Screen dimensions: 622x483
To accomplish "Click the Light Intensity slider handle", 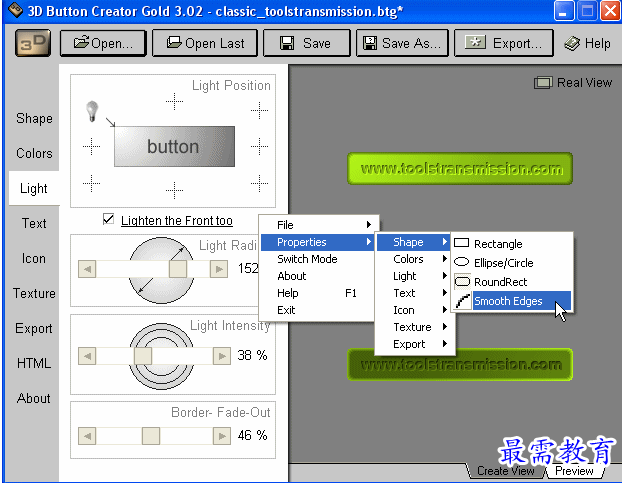I will [x=143, y=356].
